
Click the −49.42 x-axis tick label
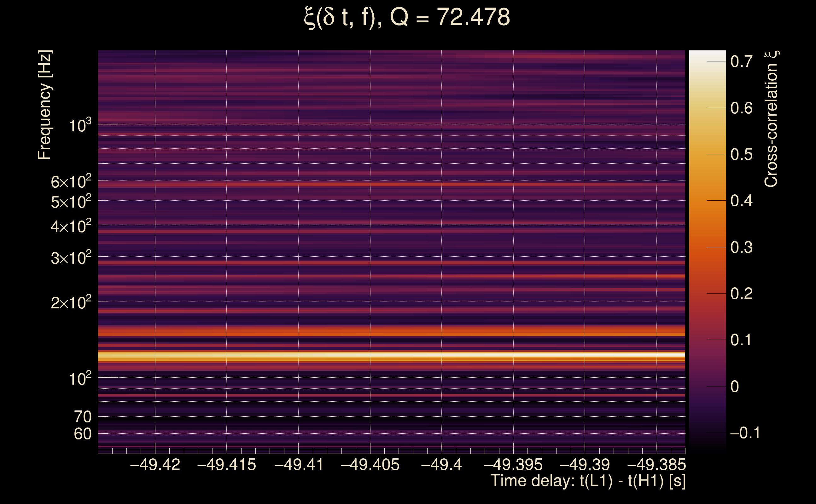point(155,465)
